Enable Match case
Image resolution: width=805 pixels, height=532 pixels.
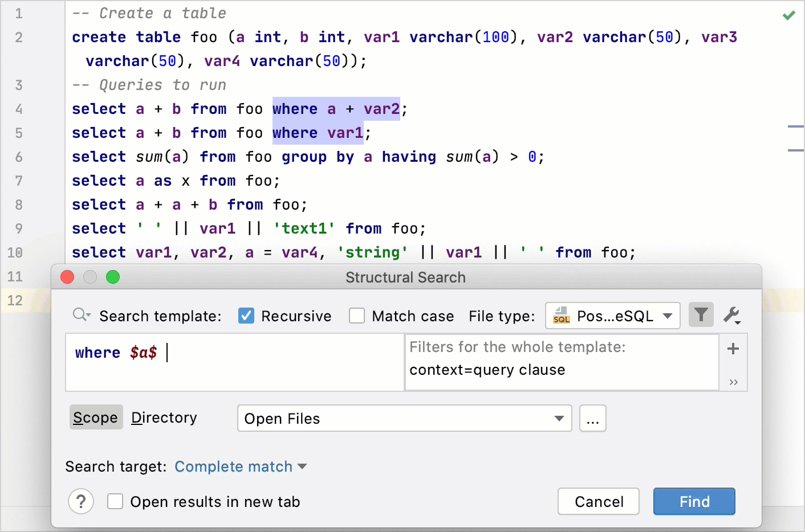click(x=357, y=316)
